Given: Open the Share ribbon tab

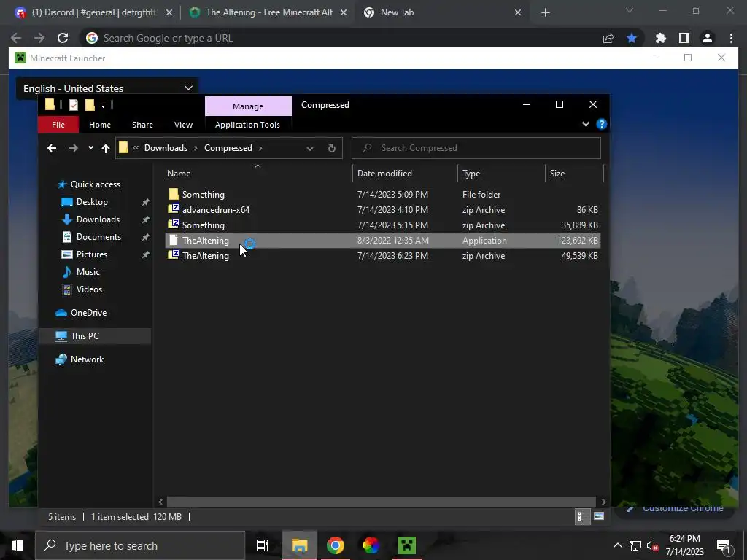Looking at the screenshot, I should click(142, 125).
